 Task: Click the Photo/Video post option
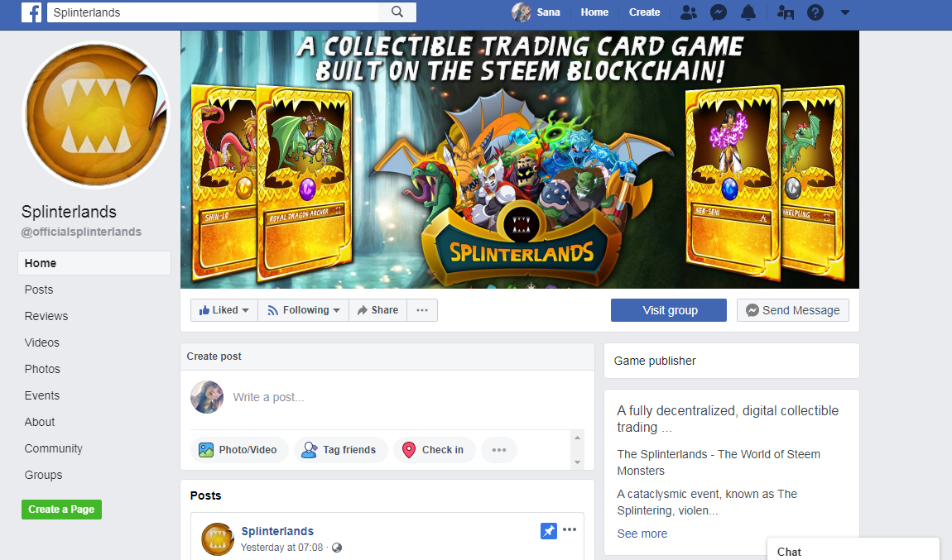(x=239, y=450)
